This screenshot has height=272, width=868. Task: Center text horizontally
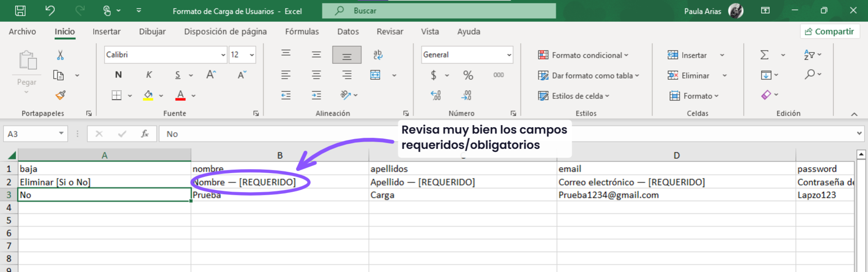pyautogui.click(x=316, y=75)
